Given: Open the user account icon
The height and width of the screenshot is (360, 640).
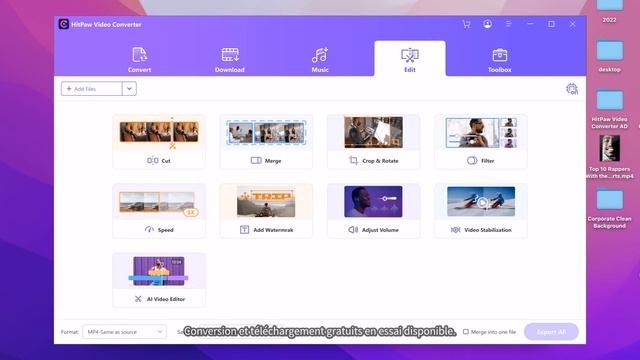Looking at the screenshot, I should pyautogui.click(x=487, y=24).
